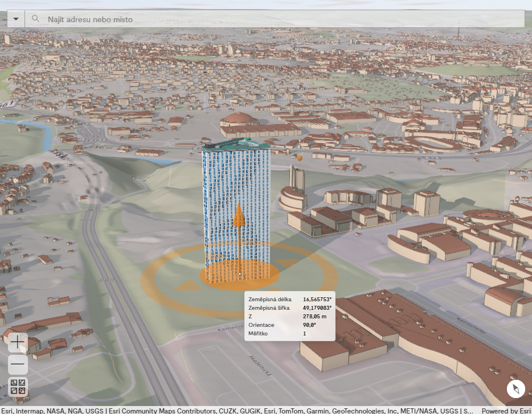Grab the orange vertical arrow handle

point(238,218)
